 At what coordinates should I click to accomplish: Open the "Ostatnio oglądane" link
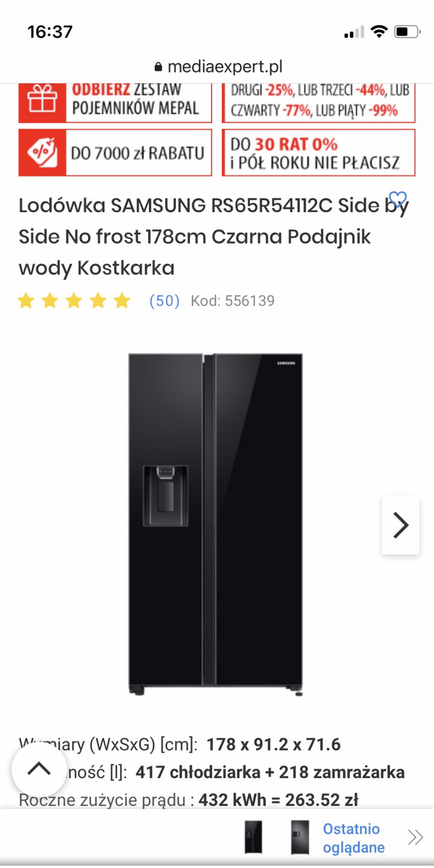(353, 838)
